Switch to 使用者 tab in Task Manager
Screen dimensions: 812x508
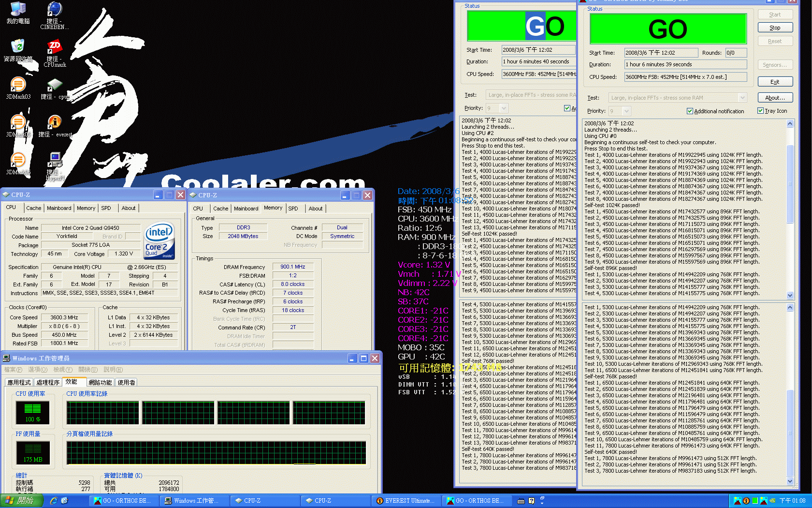[x=126, y=382]
